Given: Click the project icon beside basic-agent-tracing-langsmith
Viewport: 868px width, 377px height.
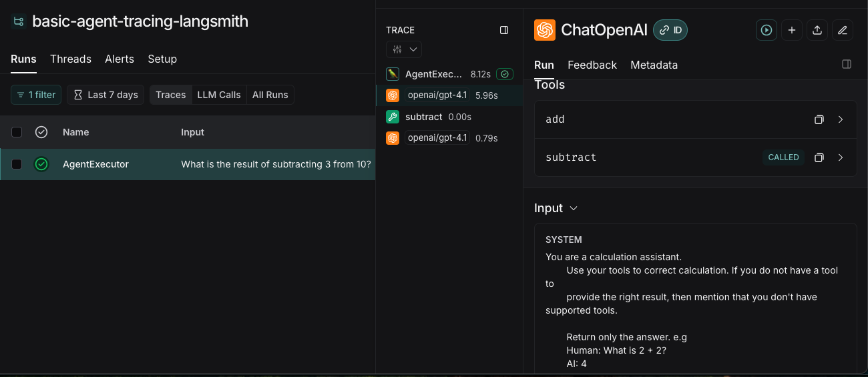Looking at the screenshot, I should pyautogui.click(x=18, y=21).
